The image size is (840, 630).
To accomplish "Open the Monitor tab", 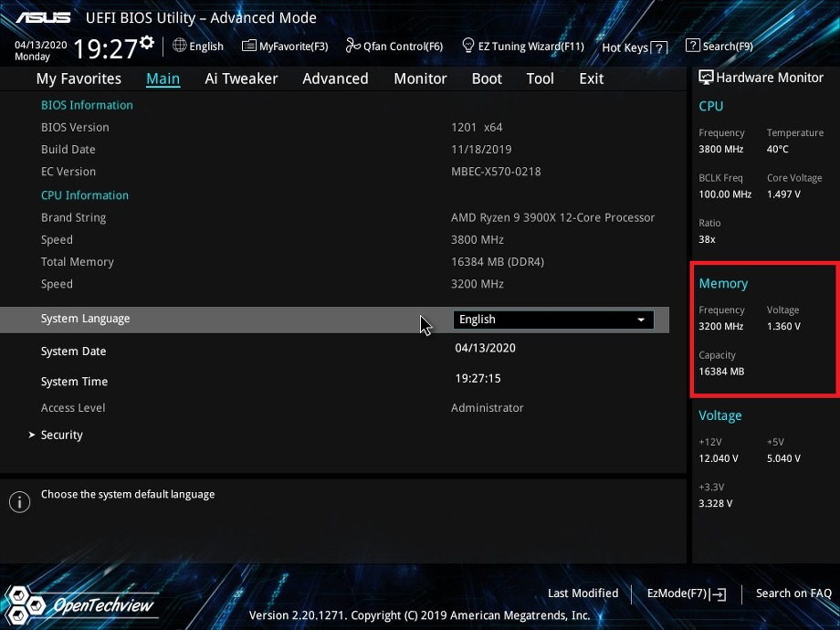I will tap(420, 79).
